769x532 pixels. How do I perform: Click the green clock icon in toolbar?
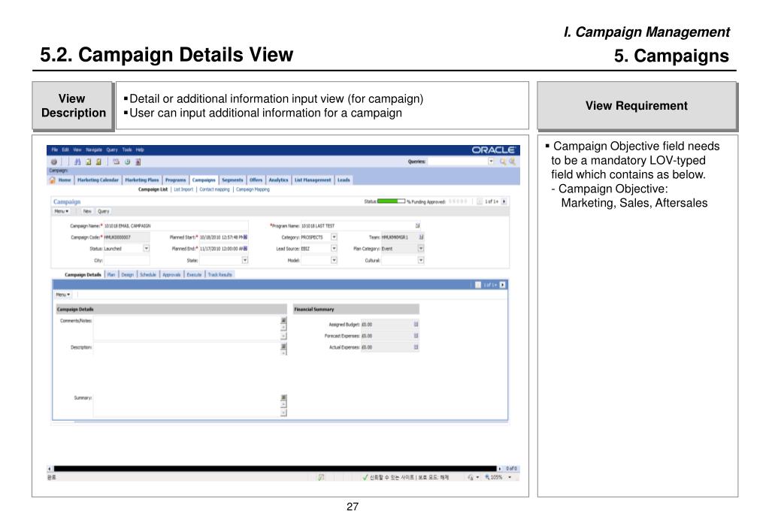click(128, 162)
